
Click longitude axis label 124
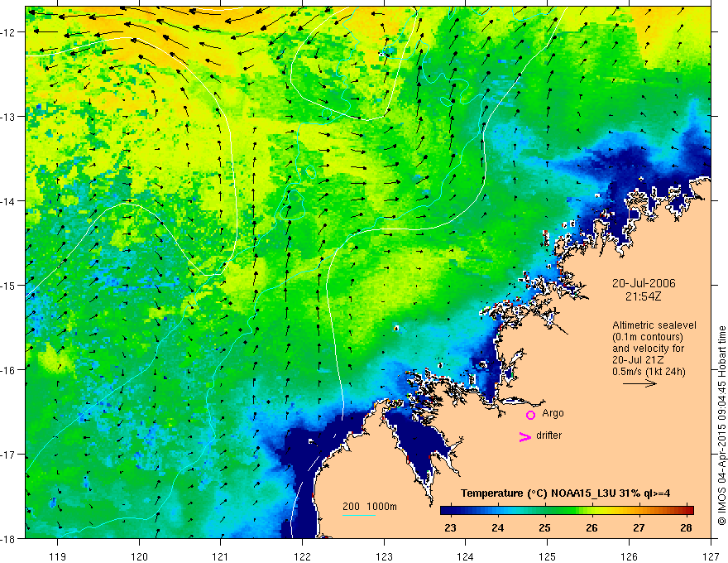click(466, 556)
